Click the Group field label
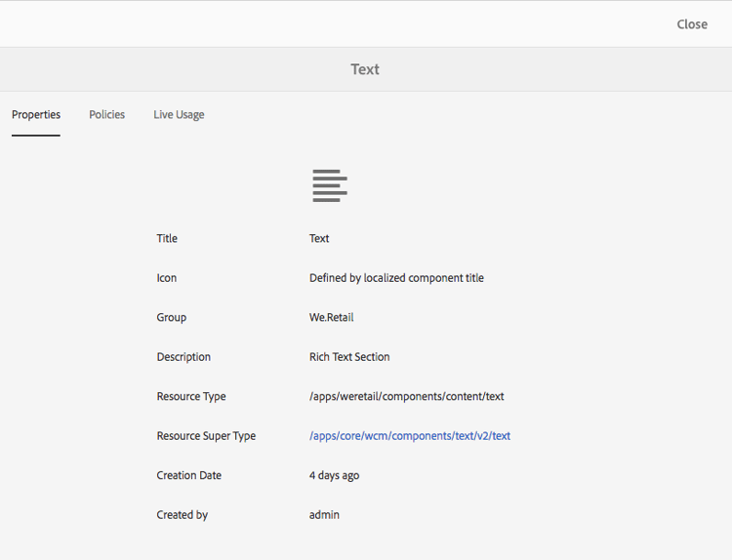This screenshot has height=560, width=732. click(172, 317)
